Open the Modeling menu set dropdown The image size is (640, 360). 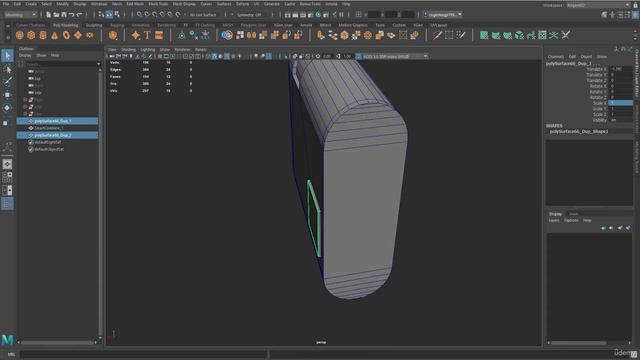(20, 15)
